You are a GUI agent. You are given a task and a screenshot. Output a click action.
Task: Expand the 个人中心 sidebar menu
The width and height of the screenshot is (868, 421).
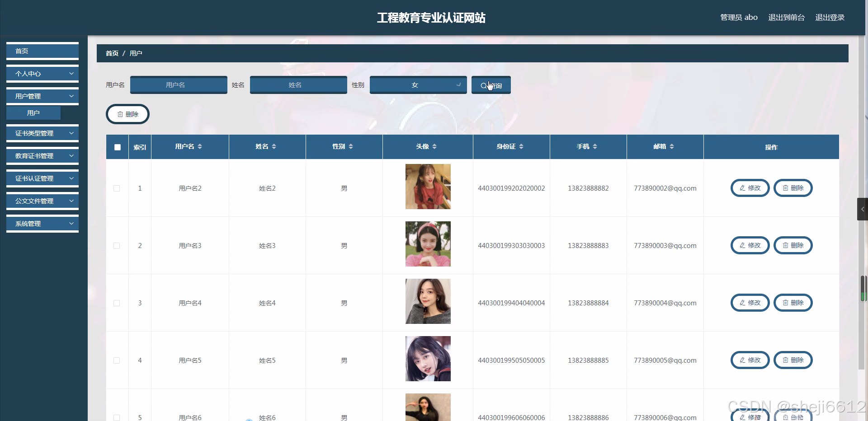tap(42, 74)
